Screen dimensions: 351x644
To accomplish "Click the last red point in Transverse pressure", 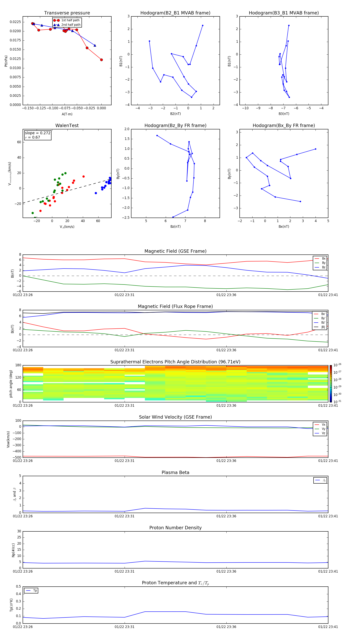I will click(101, 60).
